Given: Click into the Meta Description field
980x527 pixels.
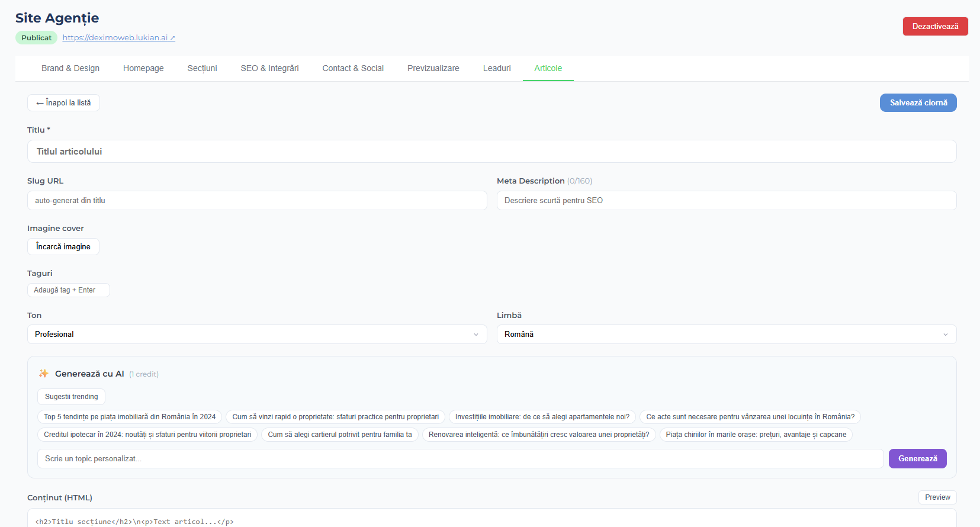Looking at the screenshot, I should [726, 201].
